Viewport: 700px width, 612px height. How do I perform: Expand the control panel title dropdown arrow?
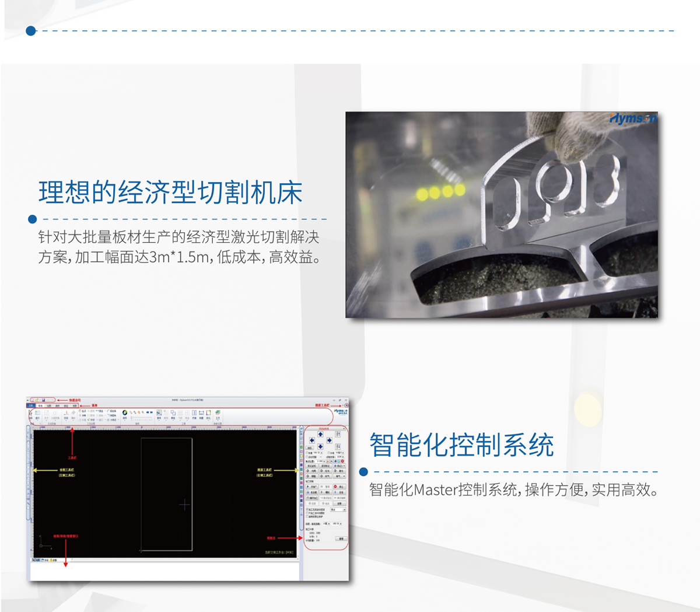(x=344, y=429)
